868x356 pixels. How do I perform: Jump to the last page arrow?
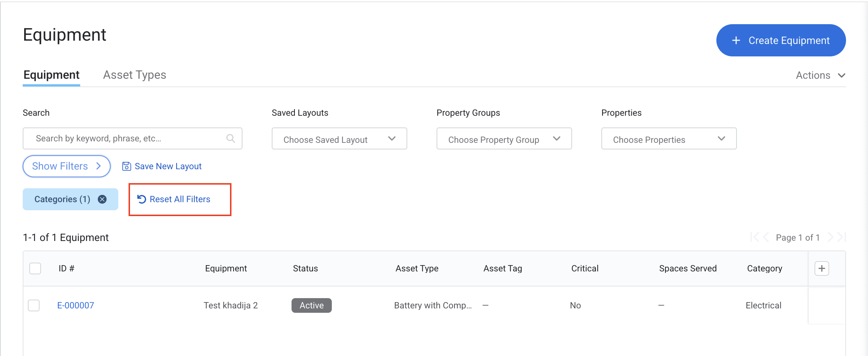842,237
